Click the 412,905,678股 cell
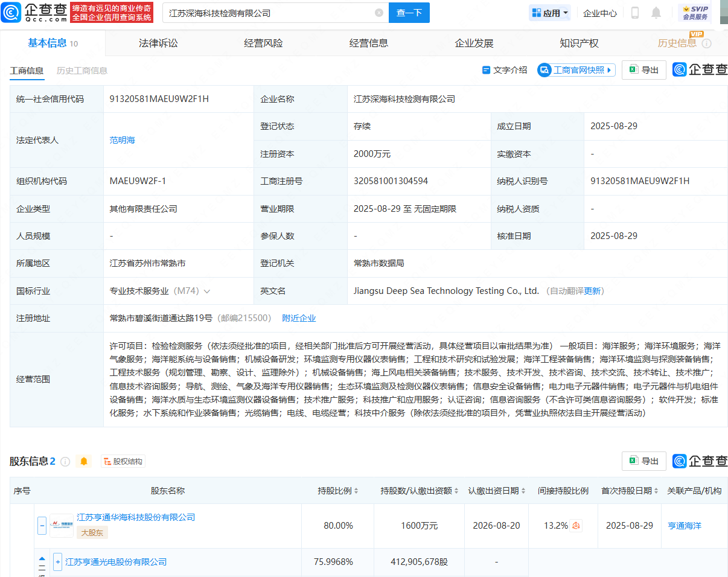The height and width of the screenshot is (577, 728). tap(420, 562)
